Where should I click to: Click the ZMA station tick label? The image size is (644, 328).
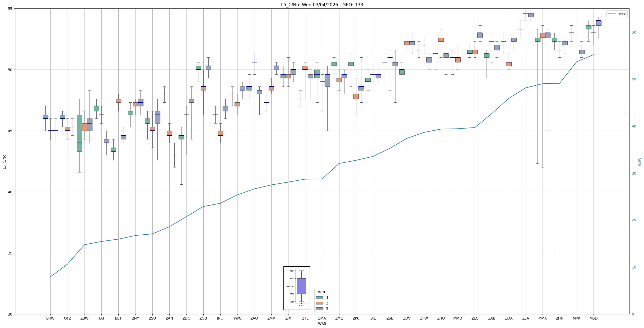click(x=322, y=318)
